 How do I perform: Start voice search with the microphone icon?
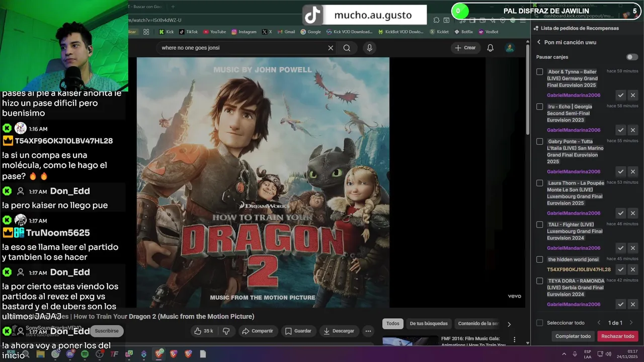pyautogui.click(x=369, y=48)
